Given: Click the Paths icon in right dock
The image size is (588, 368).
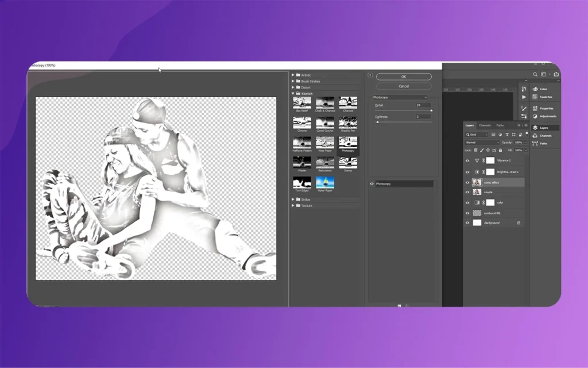Looking at the screenshot, I should [535, 143].
